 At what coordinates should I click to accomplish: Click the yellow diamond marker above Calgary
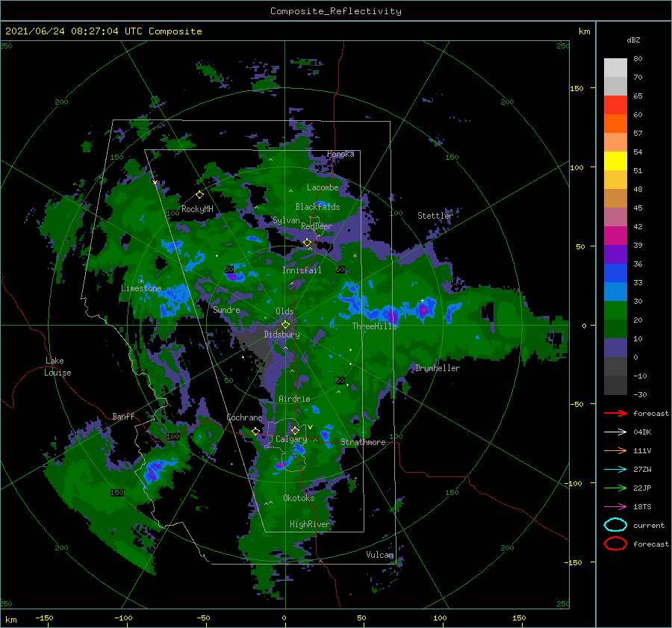point(295,430)
